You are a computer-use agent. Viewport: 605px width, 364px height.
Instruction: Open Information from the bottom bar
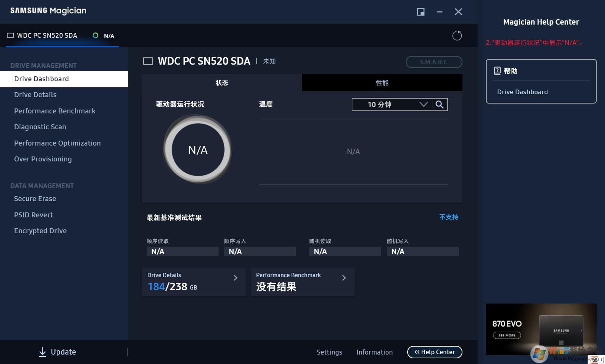pyautogui.click(x=375, y=352)
